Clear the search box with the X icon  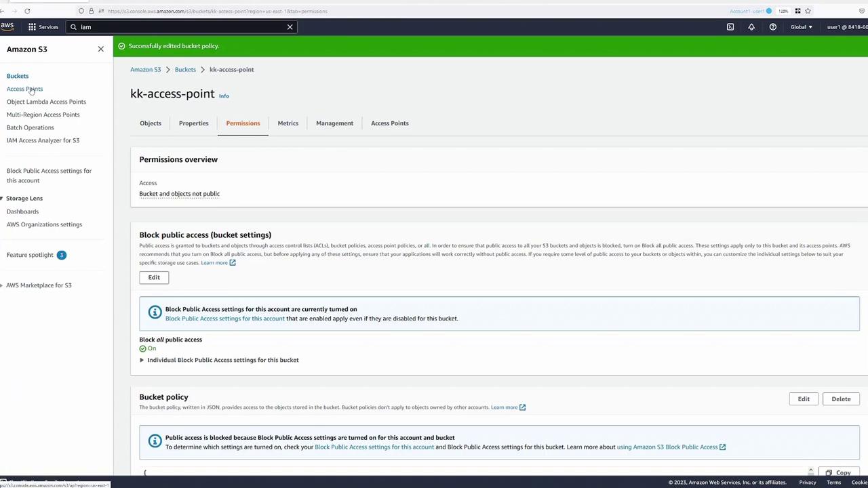click(x=290, y=27)
